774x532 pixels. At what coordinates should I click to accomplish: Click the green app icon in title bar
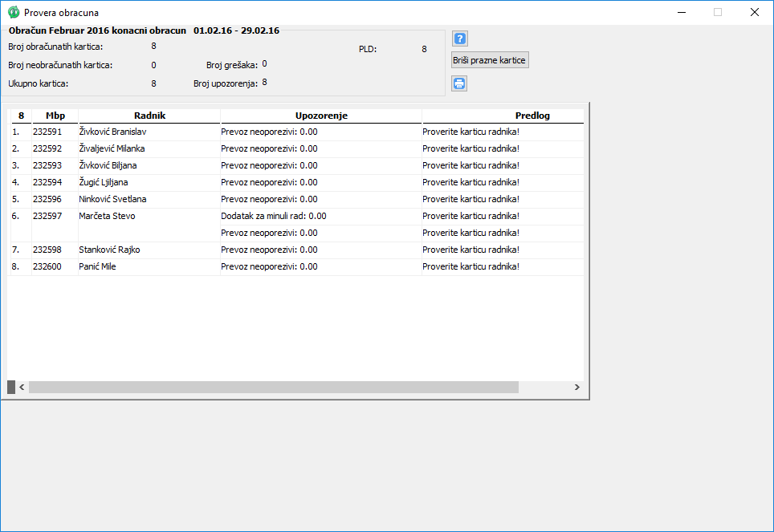point(14,12)
